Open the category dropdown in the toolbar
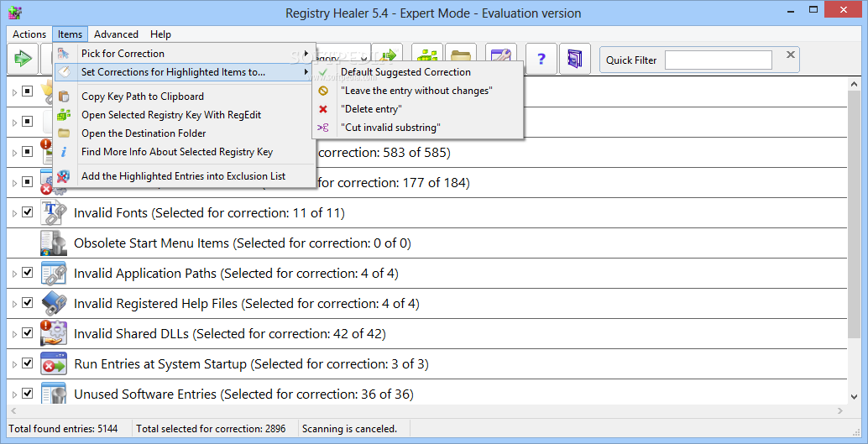This screenshot has width=868, height=444. pos(363,58)
